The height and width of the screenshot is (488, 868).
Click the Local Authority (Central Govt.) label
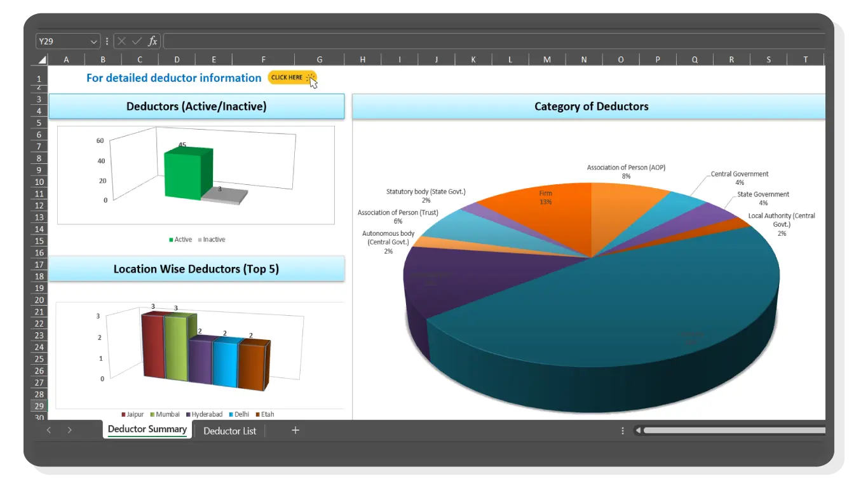point(782,224)
